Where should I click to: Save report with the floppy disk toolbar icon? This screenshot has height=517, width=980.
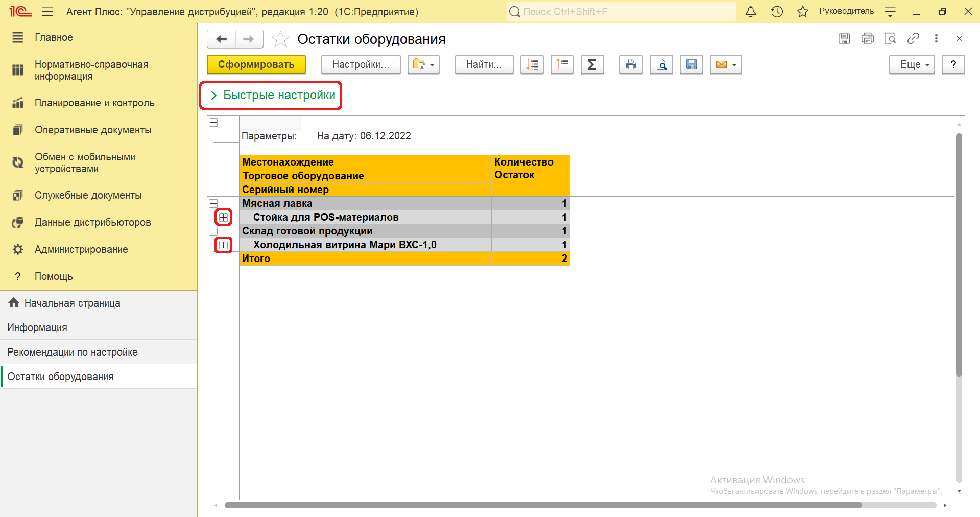pos(691,64)
